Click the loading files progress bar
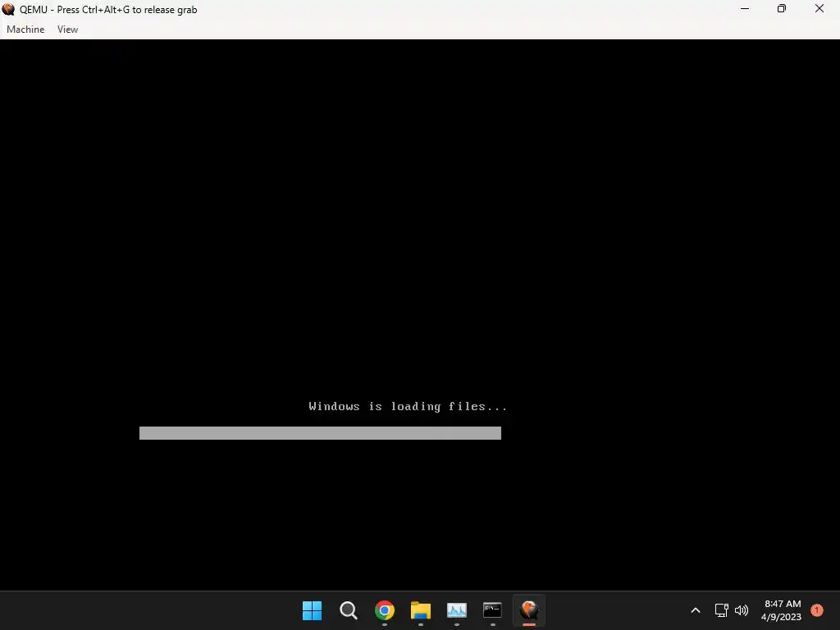840x630 pixels. (x=321, y=433)
